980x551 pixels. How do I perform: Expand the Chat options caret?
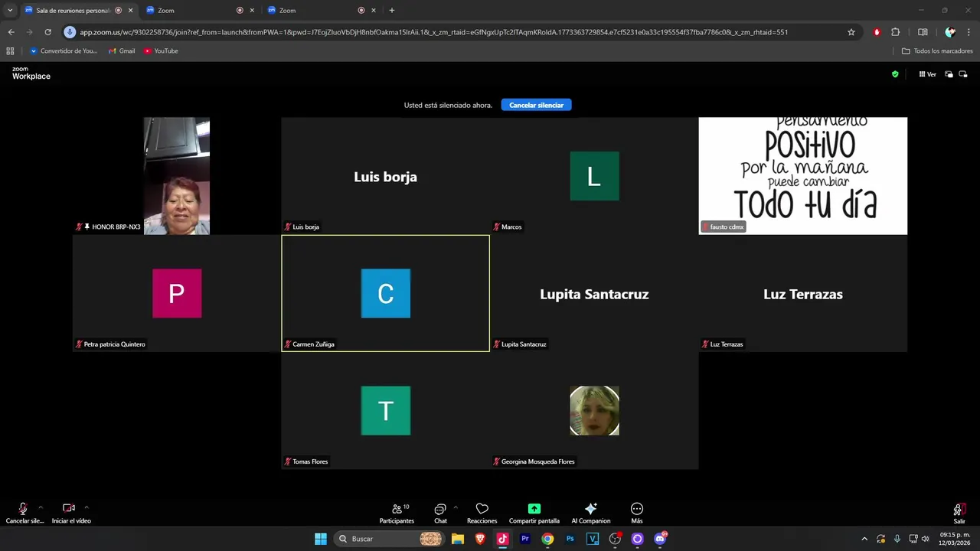point(456,507)
